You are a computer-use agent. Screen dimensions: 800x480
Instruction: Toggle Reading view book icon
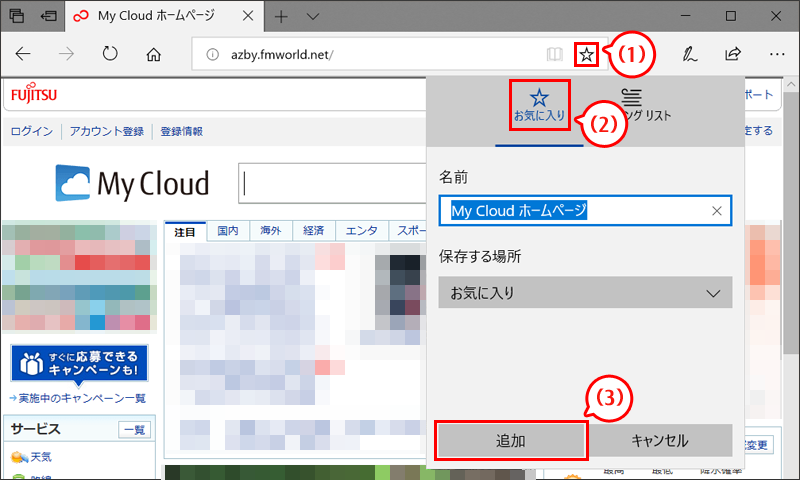[x=555, y=54]
